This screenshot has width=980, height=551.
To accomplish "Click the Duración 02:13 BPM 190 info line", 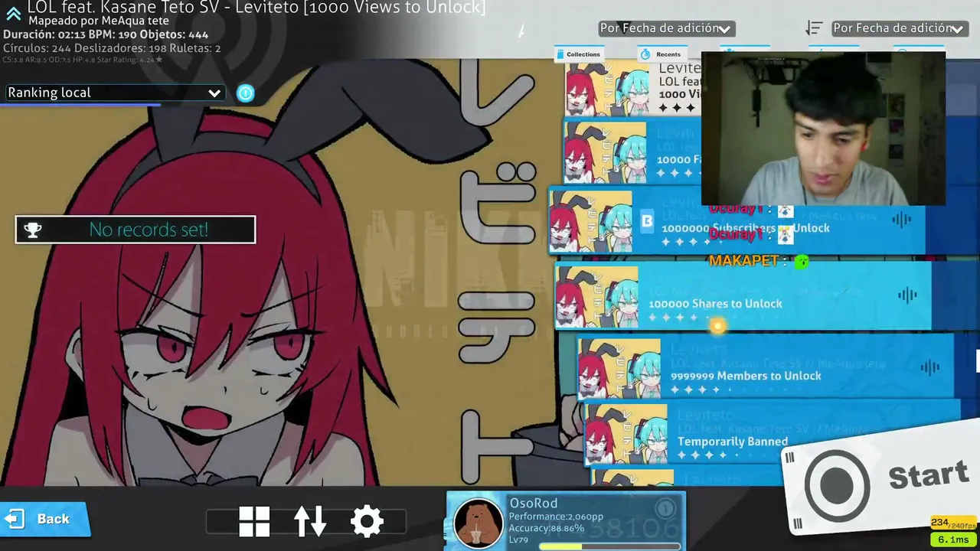I will (106, 34).
